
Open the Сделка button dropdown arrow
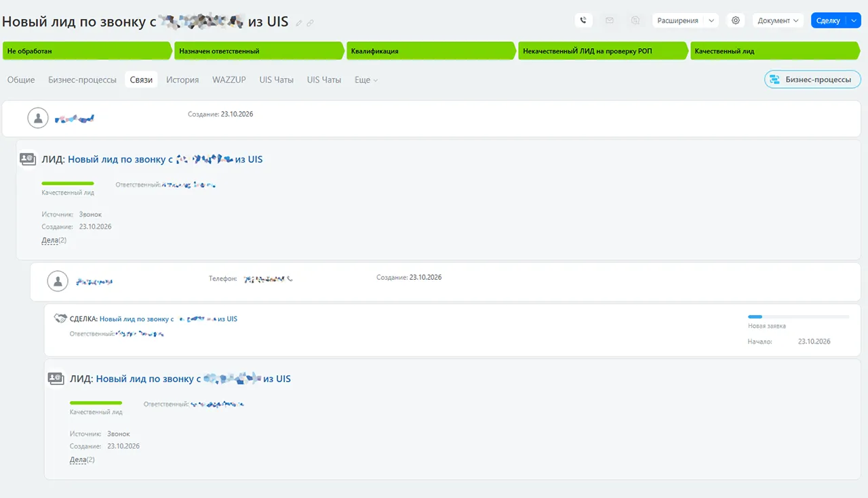(853, 20)
